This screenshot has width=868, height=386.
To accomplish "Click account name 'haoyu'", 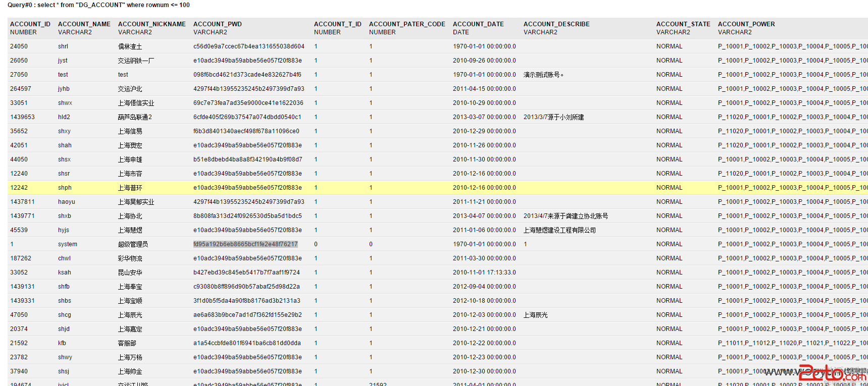I will click(67, 202).
